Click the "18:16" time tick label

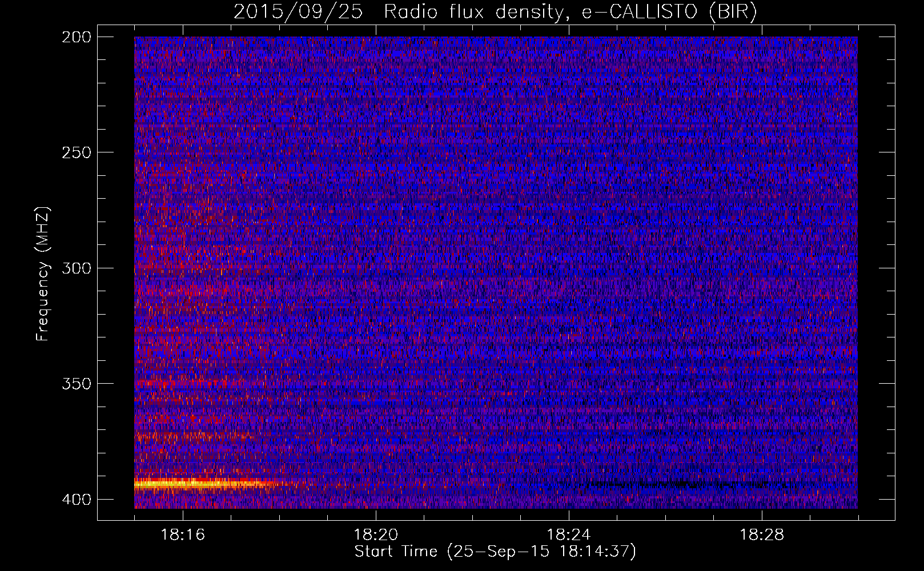click(183, 535)
